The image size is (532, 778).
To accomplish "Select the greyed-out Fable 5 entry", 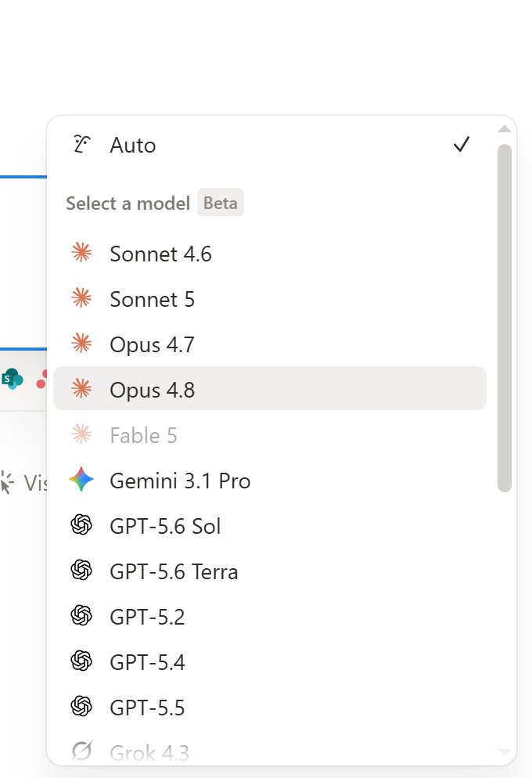I will tap(270, 435).
